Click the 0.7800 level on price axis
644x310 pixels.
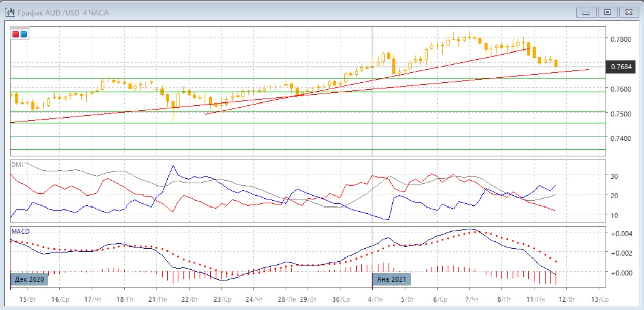[620, 39]
